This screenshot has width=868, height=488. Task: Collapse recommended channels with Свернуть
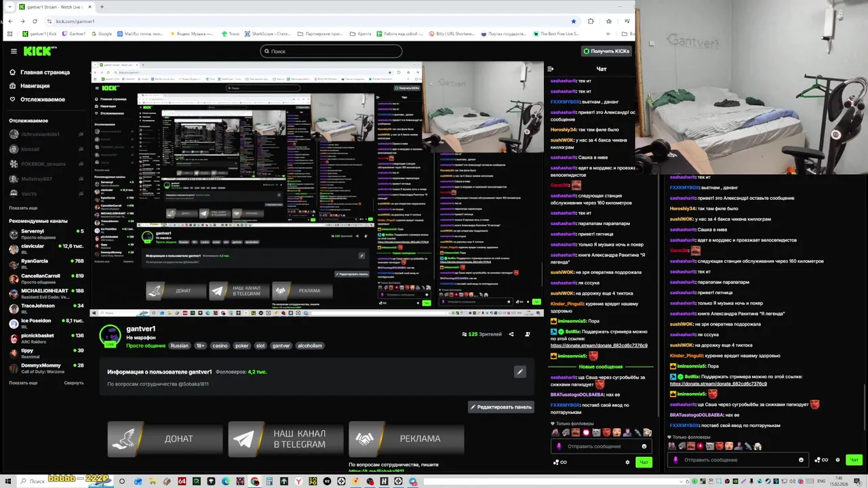(74, 383)
